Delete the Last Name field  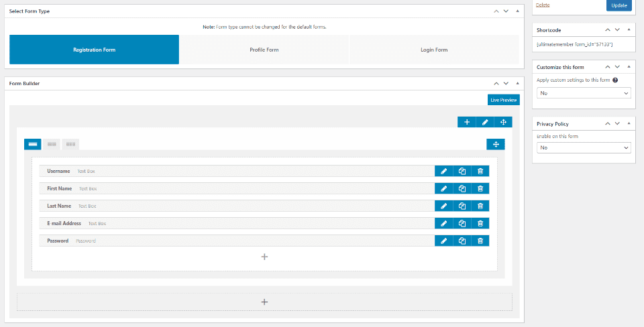point(480,206)
